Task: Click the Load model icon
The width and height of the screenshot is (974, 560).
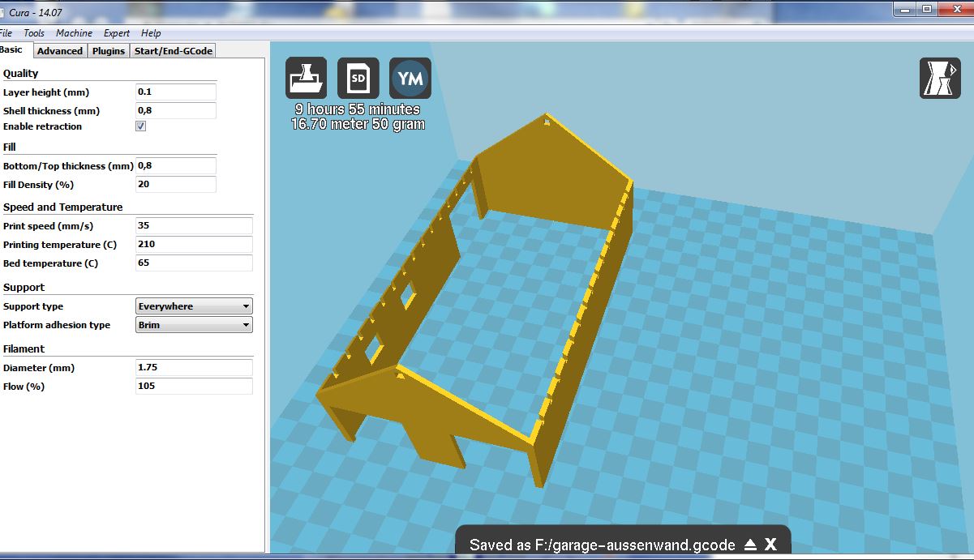Action: tap(306, 78)
